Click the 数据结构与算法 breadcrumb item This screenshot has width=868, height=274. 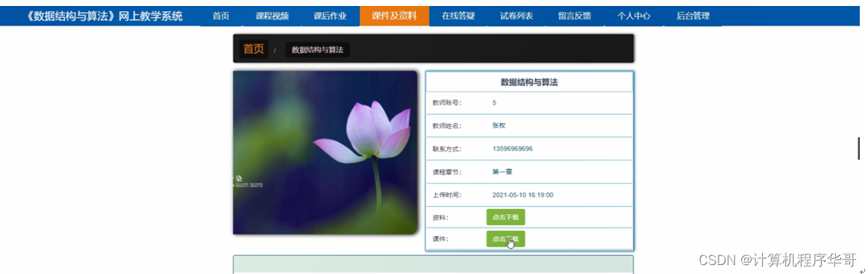317,50
